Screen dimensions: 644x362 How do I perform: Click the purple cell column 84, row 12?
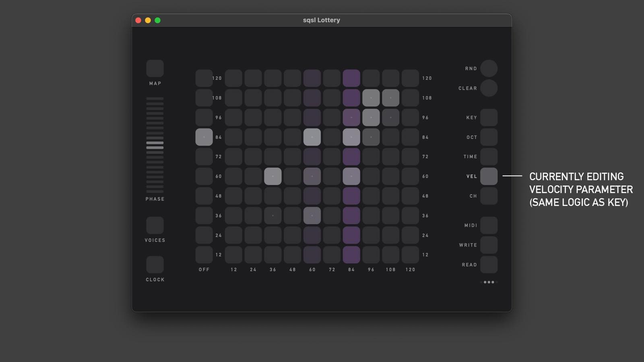[x=351, y=255]
